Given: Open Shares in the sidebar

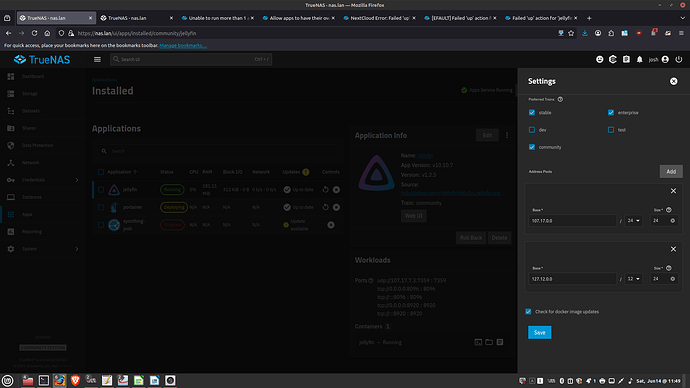Looking at the screenshot, I should (43, 128).
